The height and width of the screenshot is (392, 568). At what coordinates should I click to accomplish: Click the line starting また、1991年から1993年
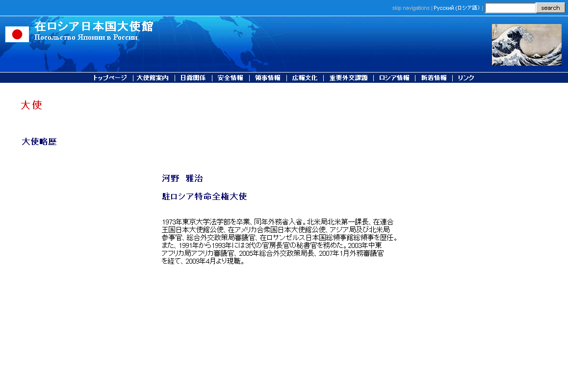coord(272,245)
